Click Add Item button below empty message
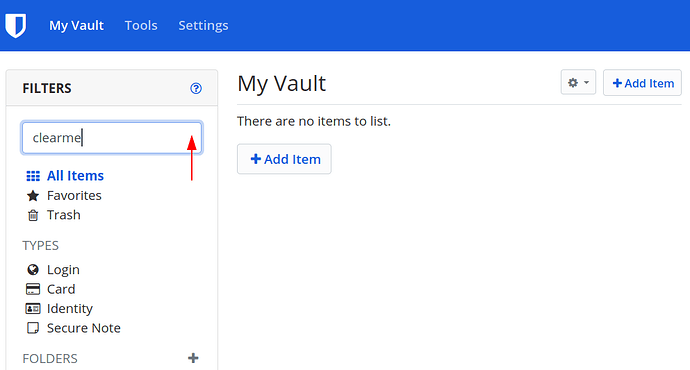 pyautogui.click(x=284, y=159)
